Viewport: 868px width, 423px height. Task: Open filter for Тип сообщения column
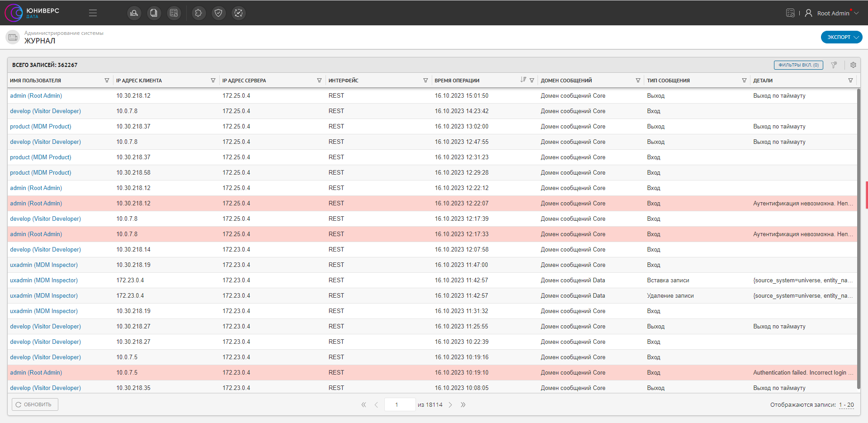click(x=744, y=81)
